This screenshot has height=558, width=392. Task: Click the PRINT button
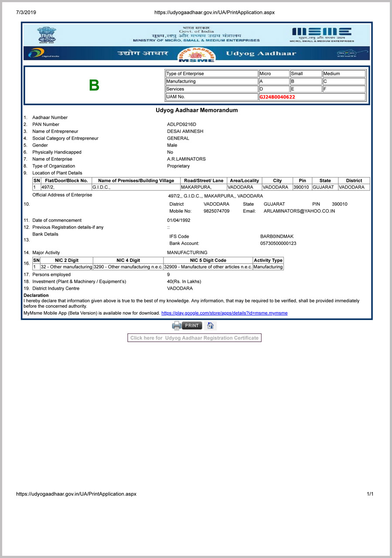pyautogui.click(x=192, y=326)
